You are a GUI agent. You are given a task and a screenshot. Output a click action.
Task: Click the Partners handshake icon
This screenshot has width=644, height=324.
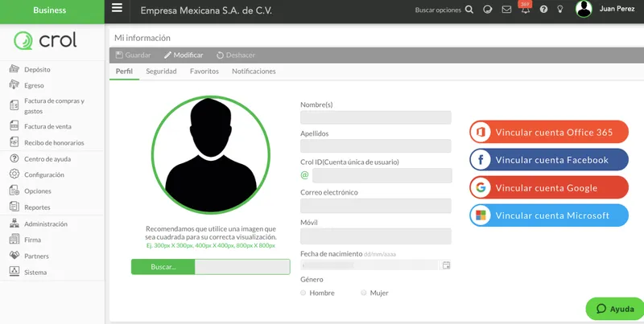click(x=14, y=255)
